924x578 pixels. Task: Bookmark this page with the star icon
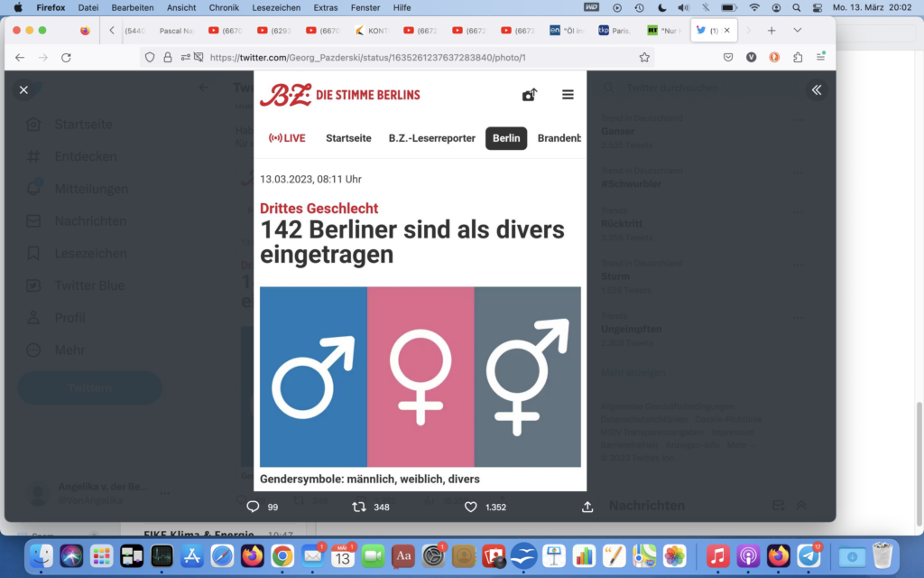pyautogui.click(x=644, y=57)
